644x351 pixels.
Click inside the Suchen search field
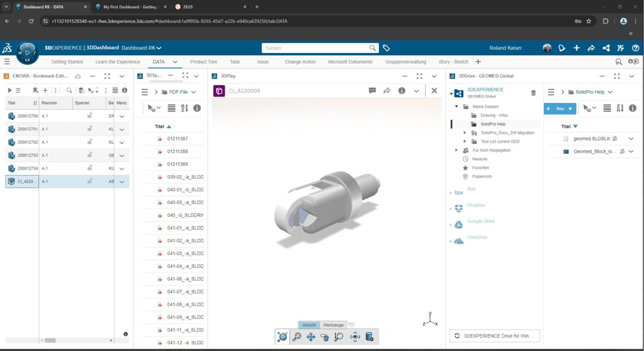pos(317,47)
